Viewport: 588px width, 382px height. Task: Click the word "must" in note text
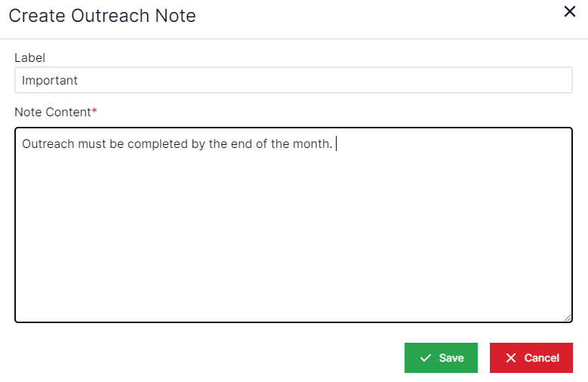[92, 143]
